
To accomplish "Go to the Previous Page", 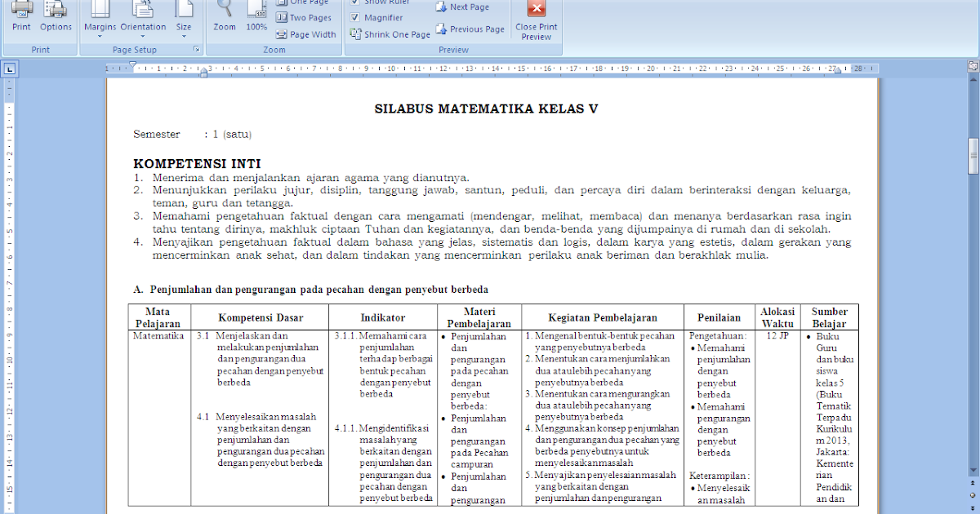I will (472, 27).
